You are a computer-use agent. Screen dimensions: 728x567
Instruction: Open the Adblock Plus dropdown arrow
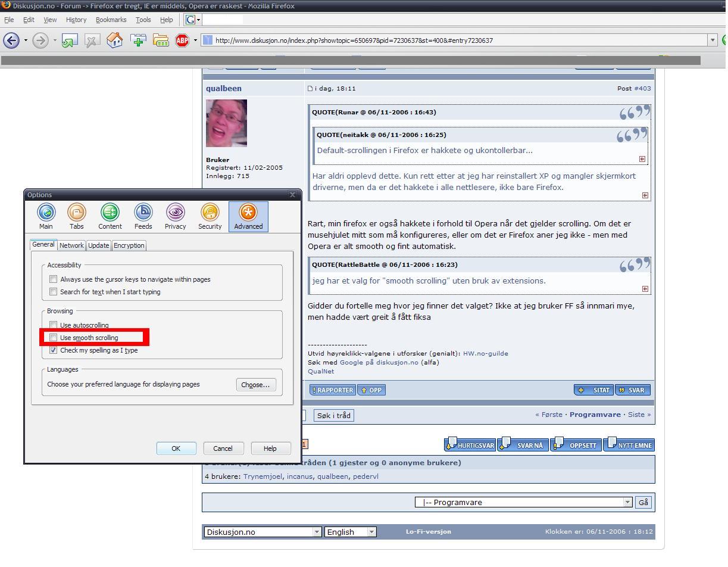point(195,40)
